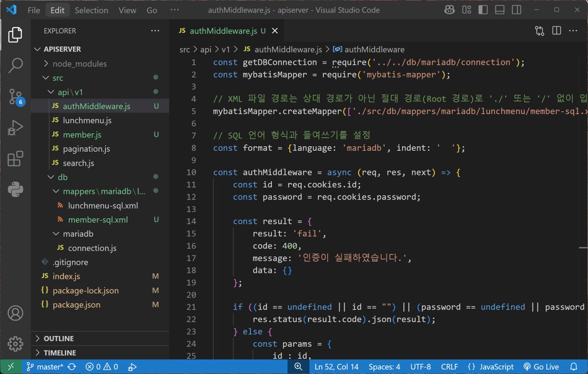
Task: Collapse the src folder
Action: point(100,78)
